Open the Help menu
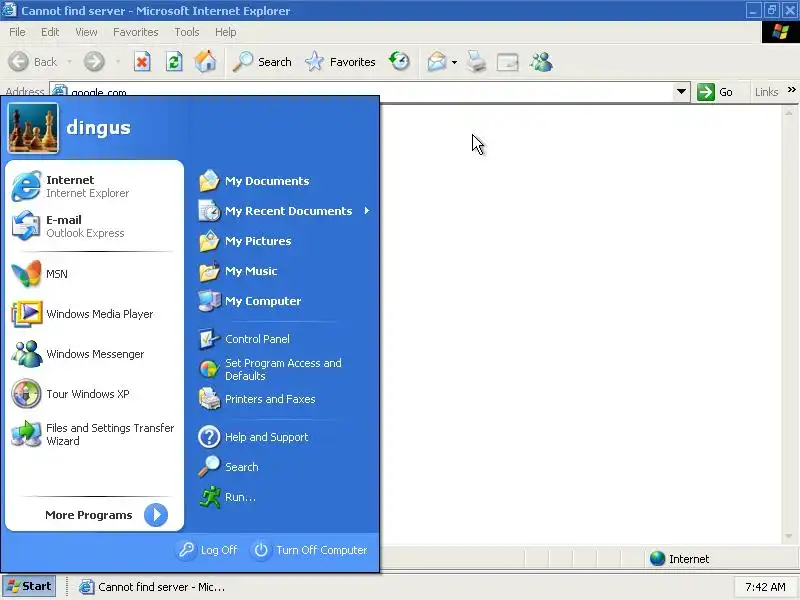The height and width of the screenshot is (600, 800). [x=226, y=32]
